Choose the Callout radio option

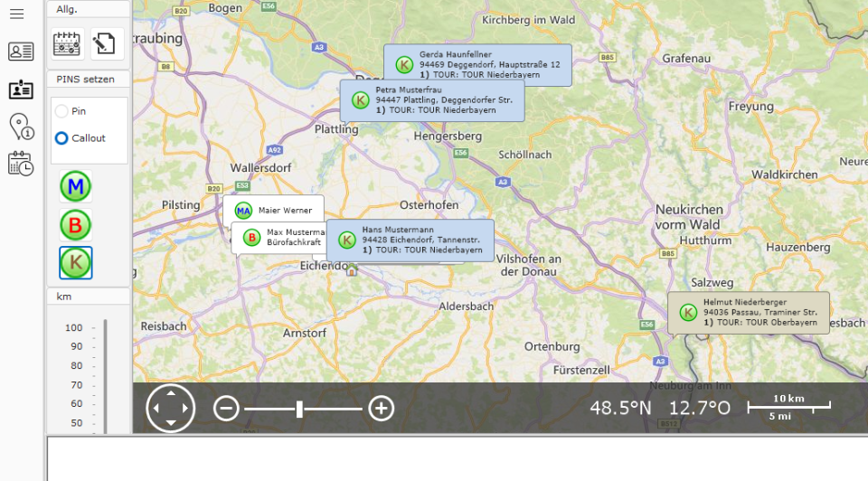click(x=61, y=138)
